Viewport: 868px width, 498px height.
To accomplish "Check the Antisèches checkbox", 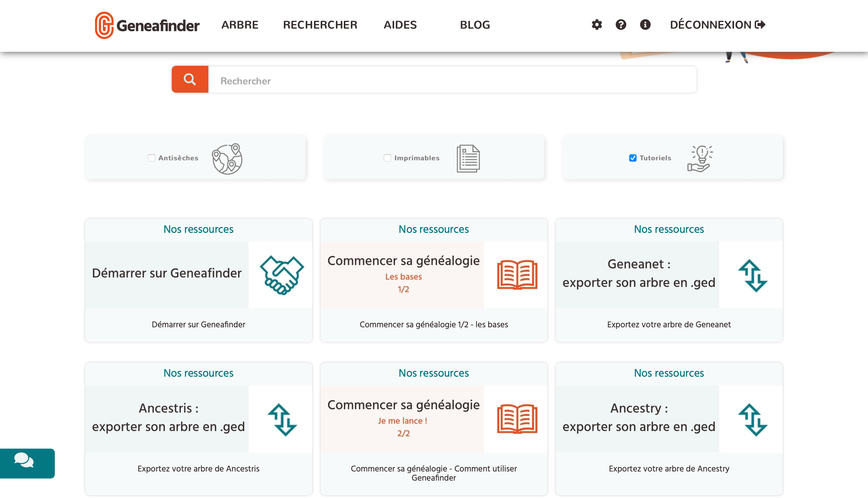I will pyautogui.click(x=152, y=158).
